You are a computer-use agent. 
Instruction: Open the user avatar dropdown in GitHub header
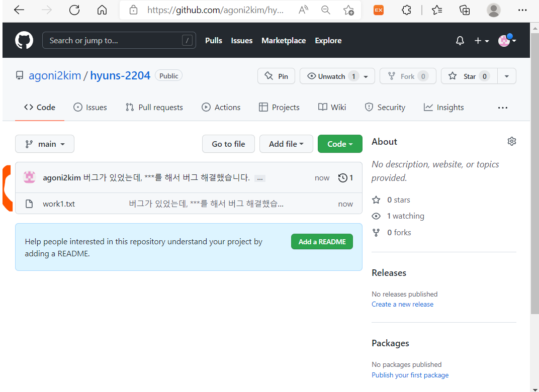(507, 41)
